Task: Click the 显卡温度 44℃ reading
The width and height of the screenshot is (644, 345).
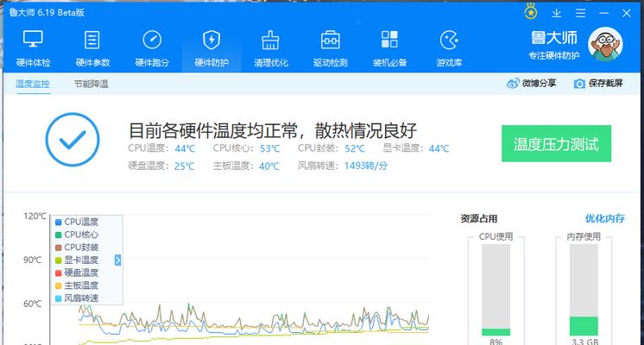Action: point(415,148)
